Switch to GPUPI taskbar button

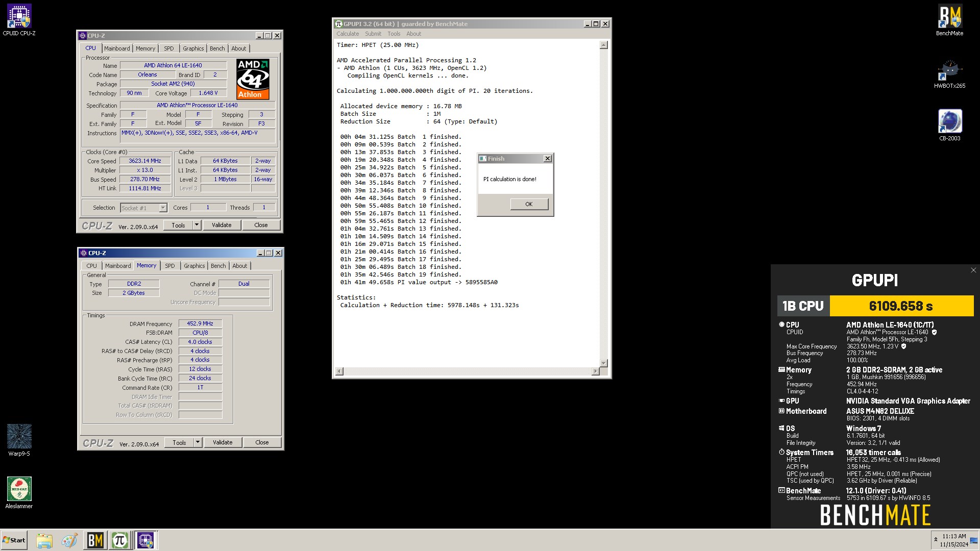click(120, 540)
